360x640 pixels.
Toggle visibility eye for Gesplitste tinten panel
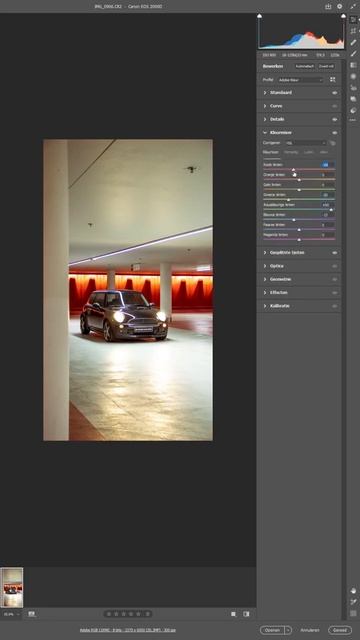[x=335, y=253]
